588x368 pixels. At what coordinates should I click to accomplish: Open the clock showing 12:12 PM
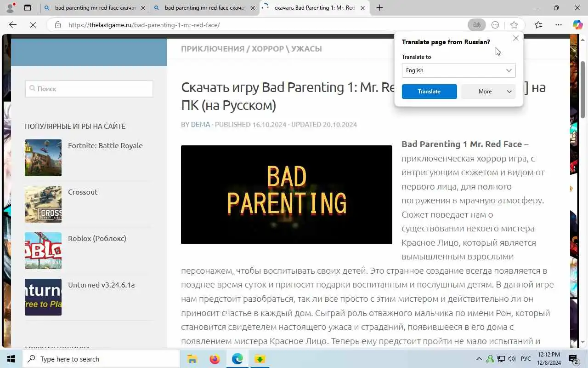[549, 359]
